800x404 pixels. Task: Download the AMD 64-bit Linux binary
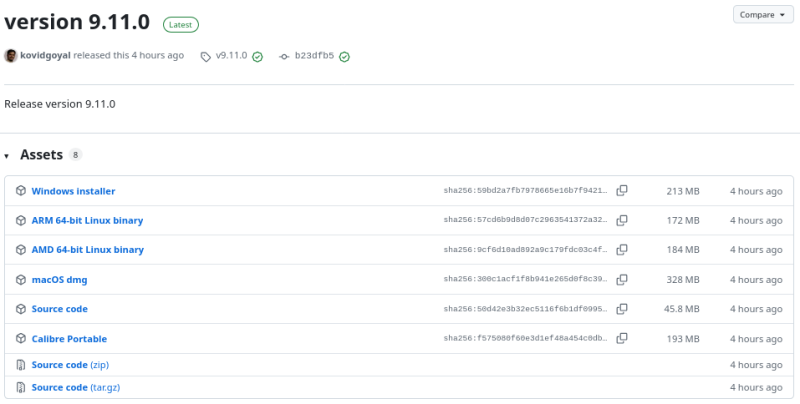coord(88,249)
